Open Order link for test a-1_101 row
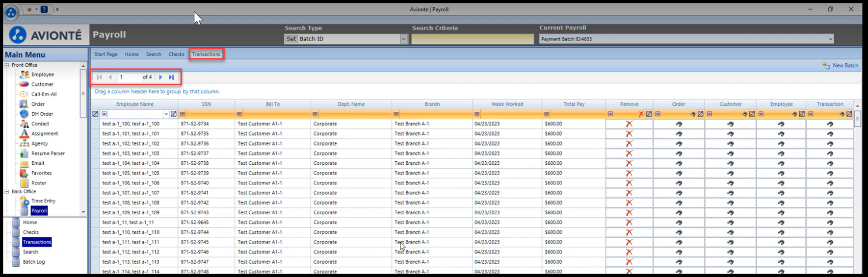868x277 pixels. (679, 134)
